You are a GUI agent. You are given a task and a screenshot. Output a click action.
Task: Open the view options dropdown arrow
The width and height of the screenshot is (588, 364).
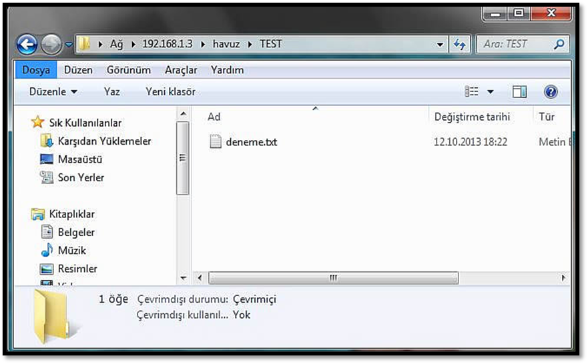(491, 92)
